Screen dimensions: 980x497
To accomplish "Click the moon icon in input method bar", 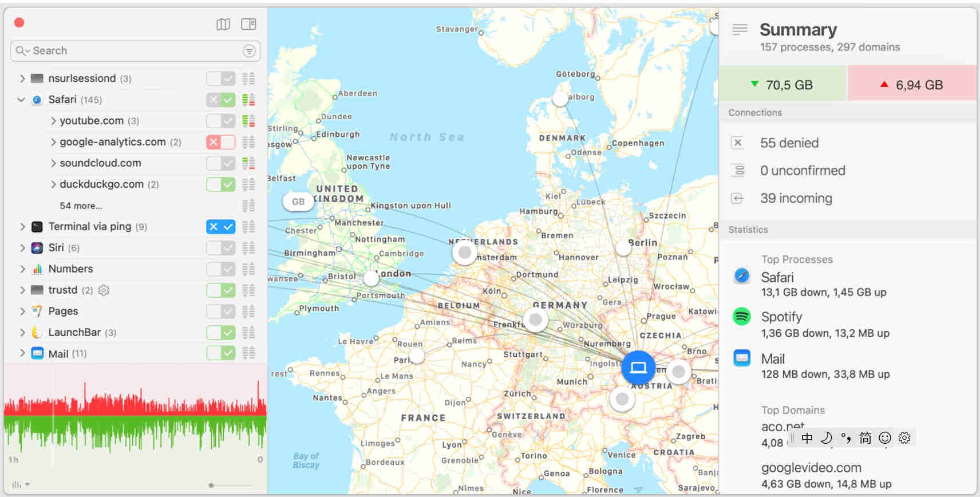I will pos(826,438).
